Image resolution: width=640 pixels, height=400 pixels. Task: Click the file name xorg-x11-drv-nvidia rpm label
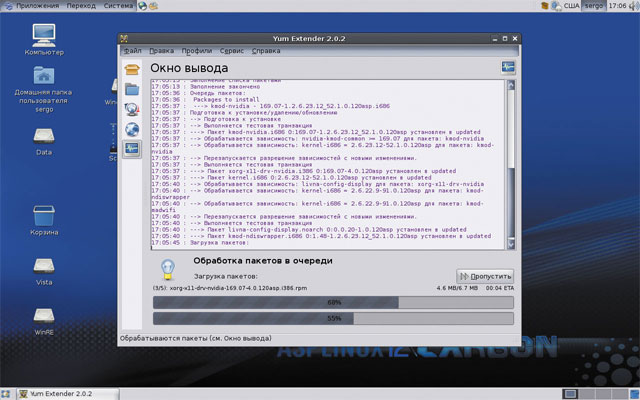pyautogui.click(x=238, y=288)
